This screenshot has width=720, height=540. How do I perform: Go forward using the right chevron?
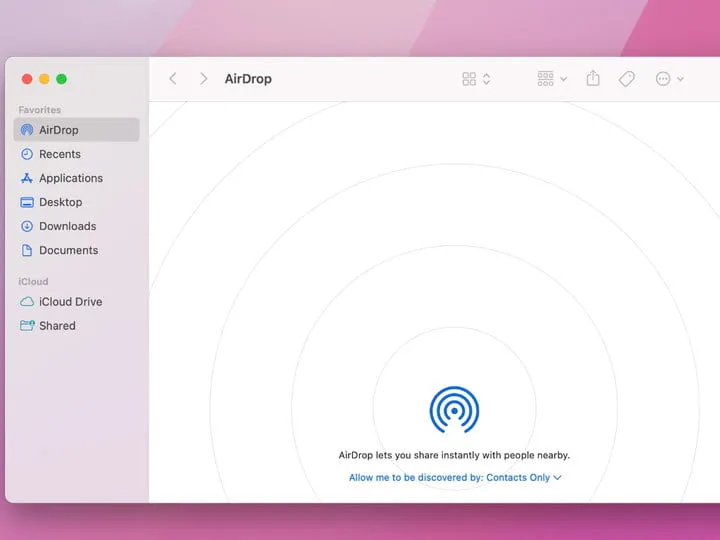tap(203, 79)
